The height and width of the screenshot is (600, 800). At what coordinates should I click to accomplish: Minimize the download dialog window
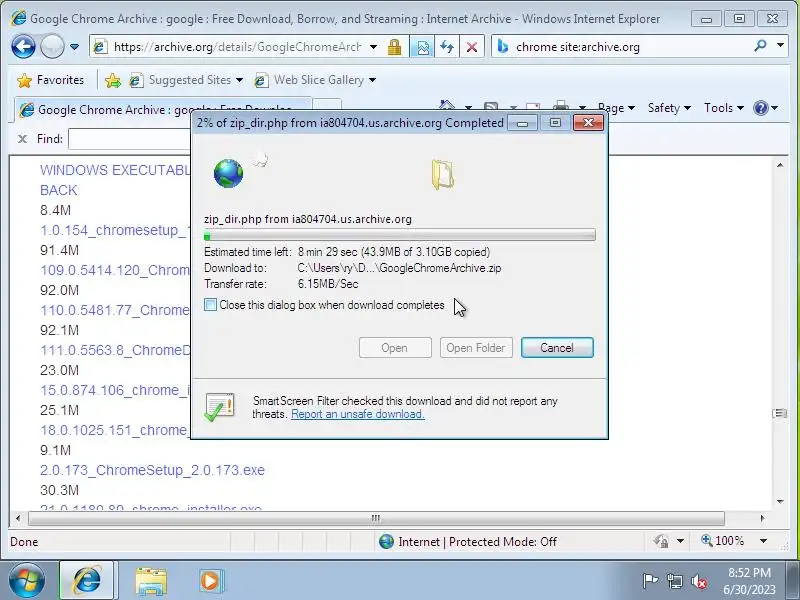pos(522,123)
